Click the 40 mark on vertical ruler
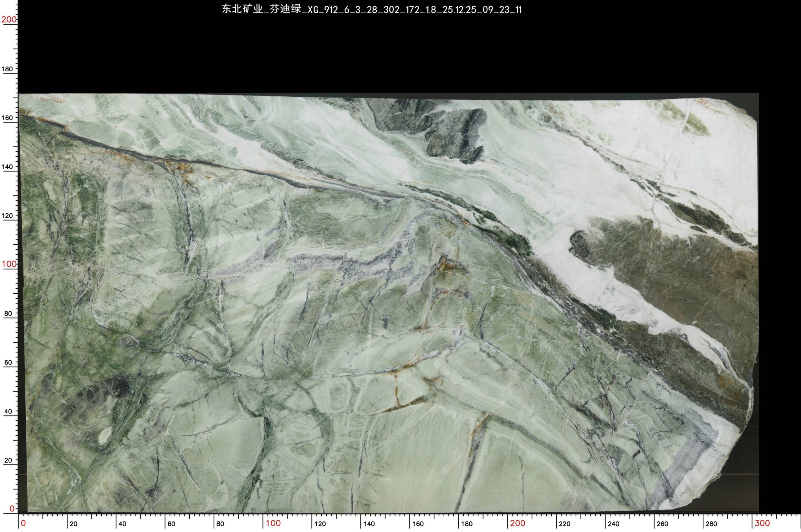This screenshot has width=801, height=532. [x=8, y=411]
